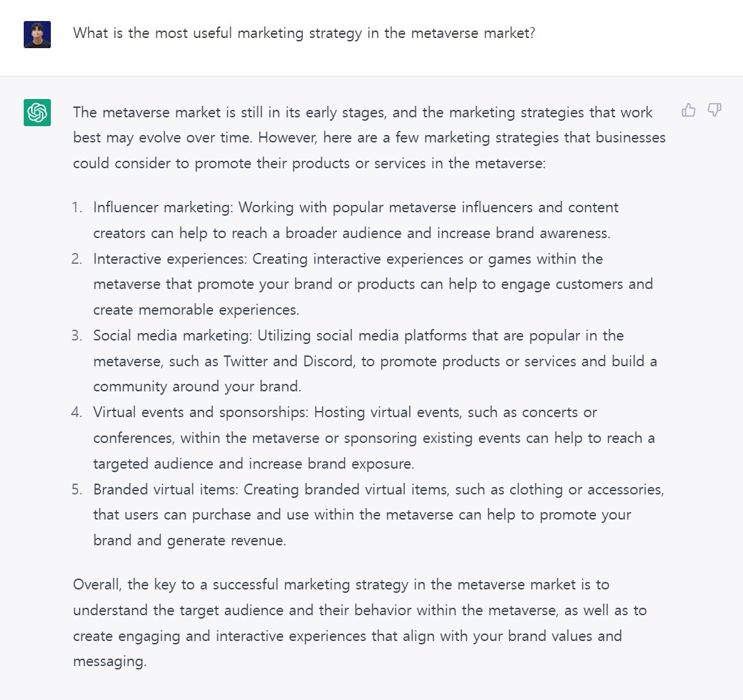Click the number 1 starting the list
Viewport: 743px width, 700px height.
click(78, 207)
